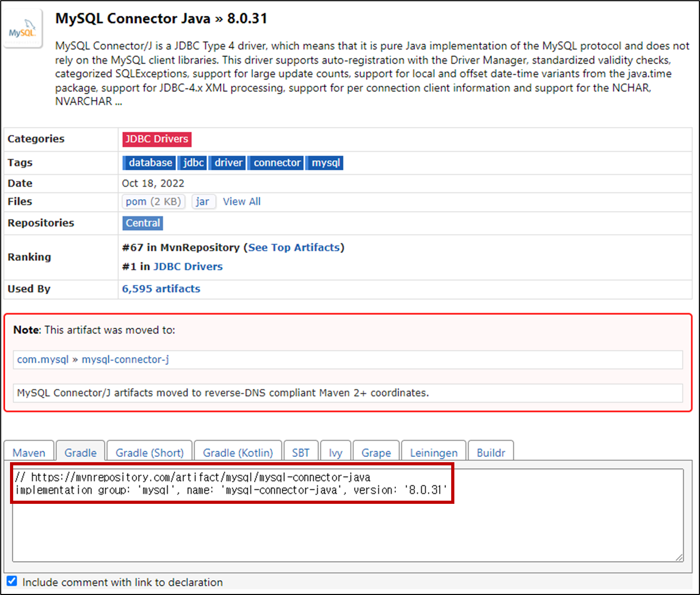Click the date Oct 18, 2022
Screen dimensions: 700x595
[153, 183]
